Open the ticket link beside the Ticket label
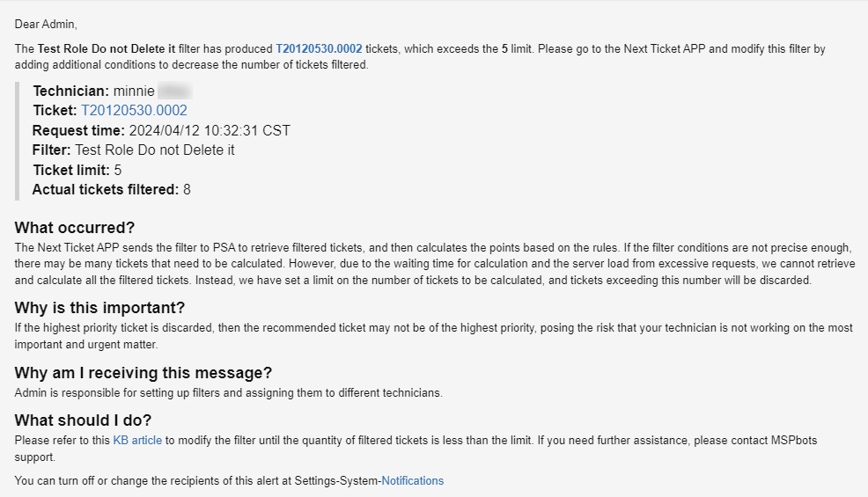Screen dimensions: 868x497 click(134, 111)
